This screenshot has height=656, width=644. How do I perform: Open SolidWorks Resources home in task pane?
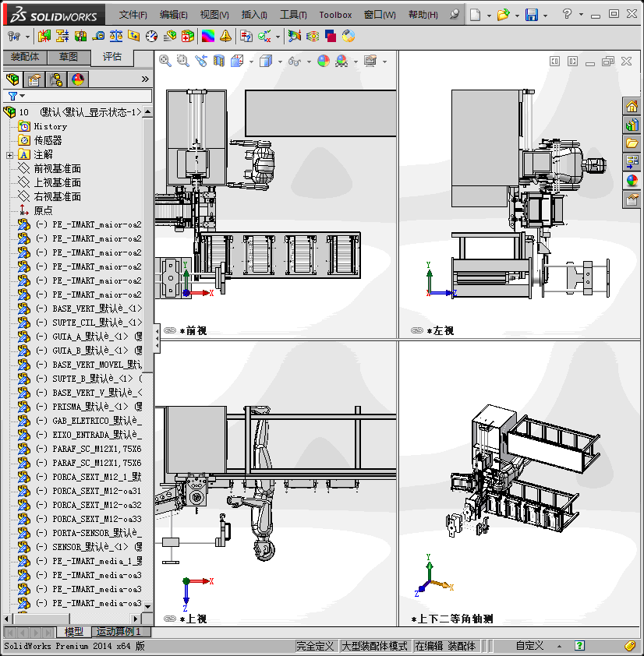click(632, 106)
